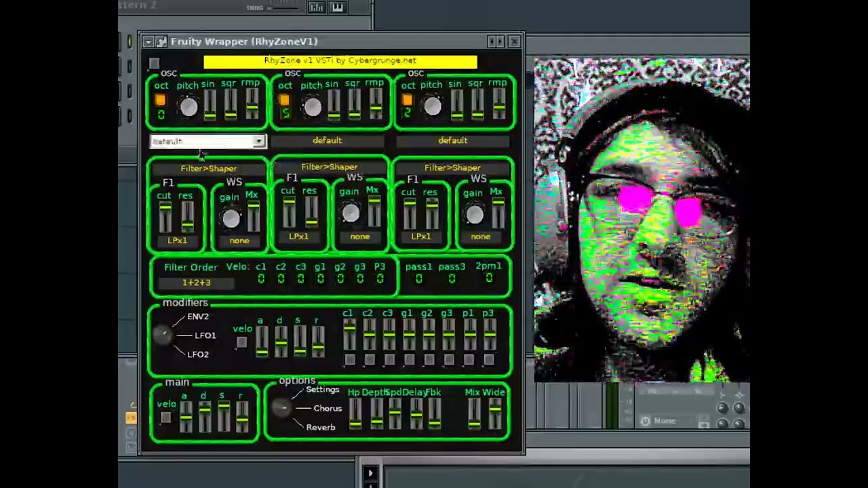Click the first filter res slider
868x488 pixels.
click(187, 218)
